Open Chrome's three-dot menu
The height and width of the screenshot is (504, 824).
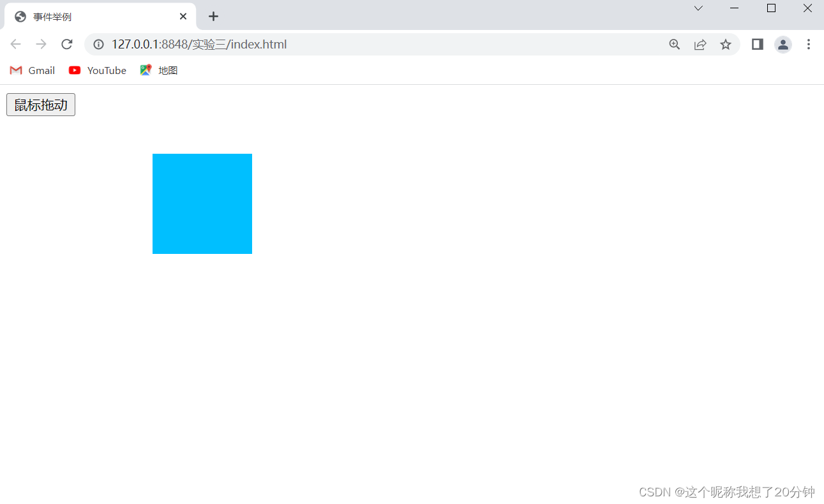coord(809,44)
